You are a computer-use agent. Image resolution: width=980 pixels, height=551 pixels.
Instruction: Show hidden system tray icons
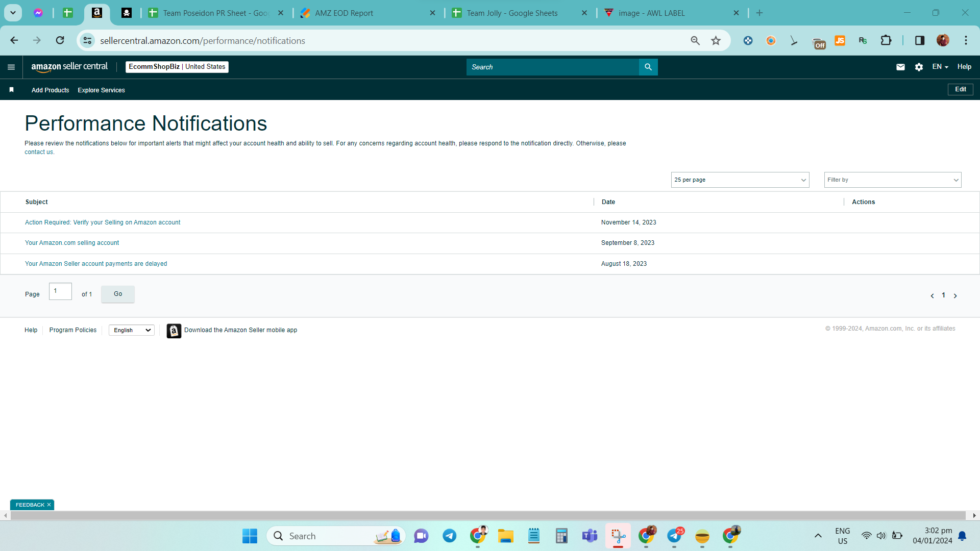click(x=818, y=536)
